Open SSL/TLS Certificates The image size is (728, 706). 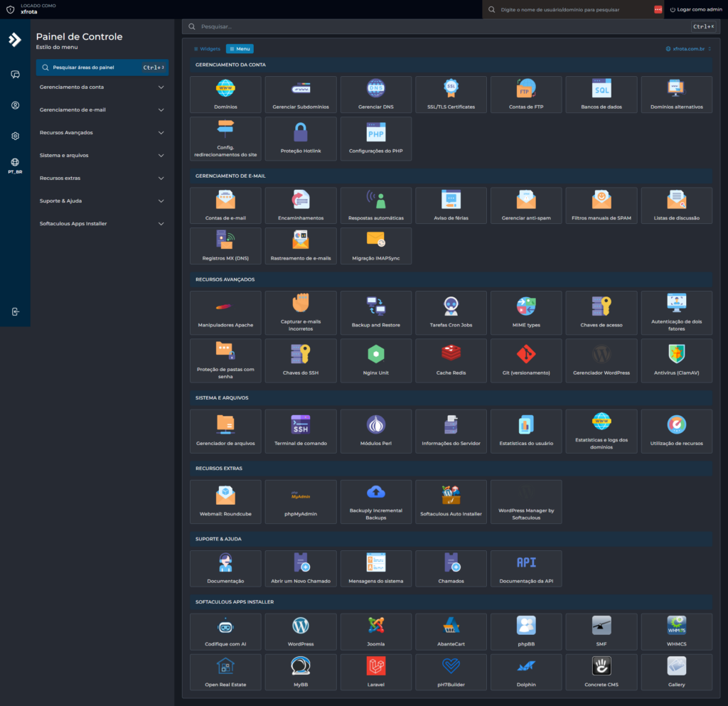(x=451, y=95)
